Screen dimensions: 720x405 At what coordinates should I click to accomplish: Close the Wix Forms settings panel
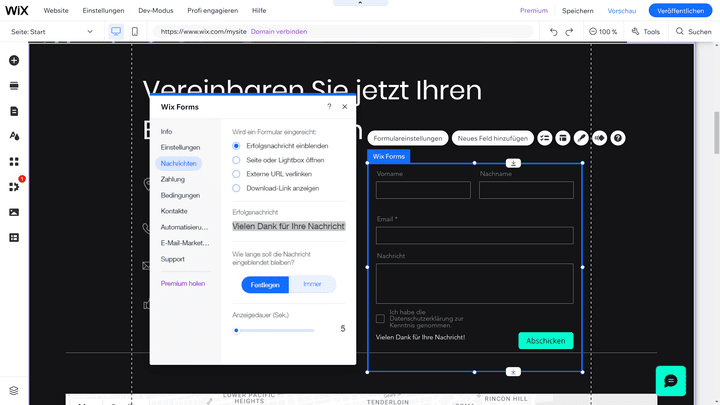(345, 107)
